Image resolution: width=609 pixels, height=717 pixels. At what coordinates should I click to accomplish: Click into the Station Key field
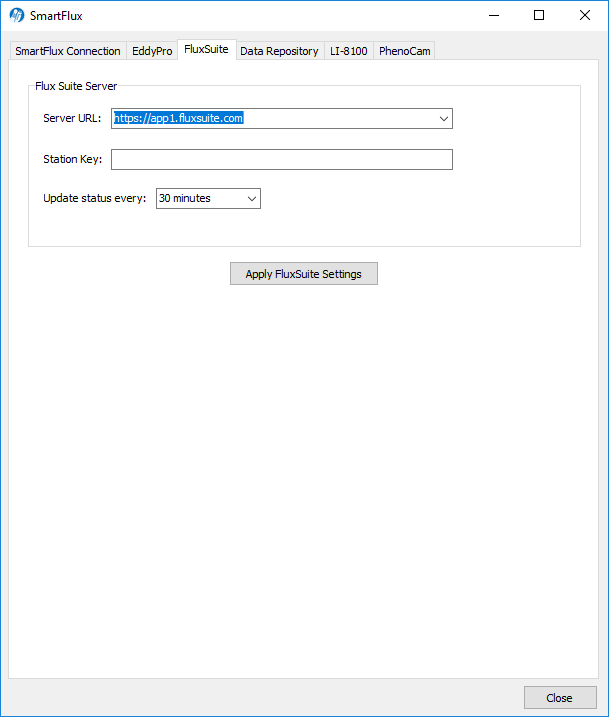[x=282, y=160]
